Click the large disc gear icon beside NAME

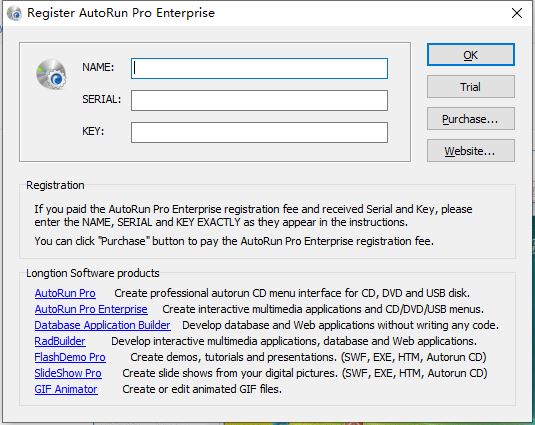[x=52, y=74]
